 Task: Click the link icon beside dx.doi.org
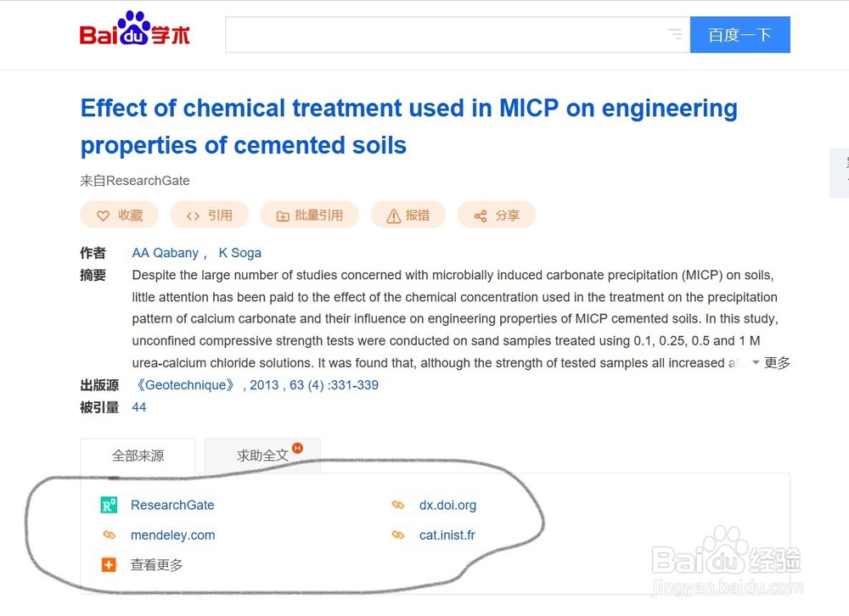tap(398, 505)
